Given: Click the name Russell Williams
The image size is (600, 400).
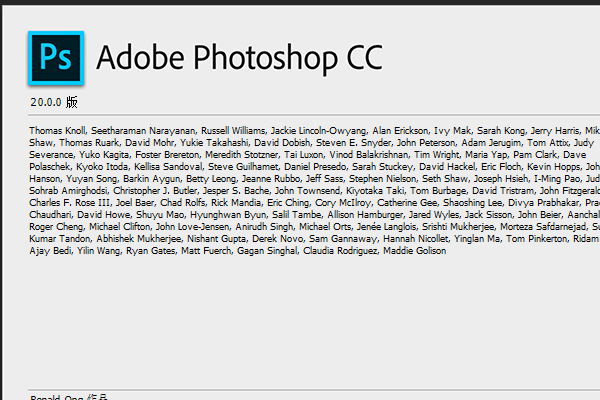Looking at the screenshot, I should (x=233, y=131).
